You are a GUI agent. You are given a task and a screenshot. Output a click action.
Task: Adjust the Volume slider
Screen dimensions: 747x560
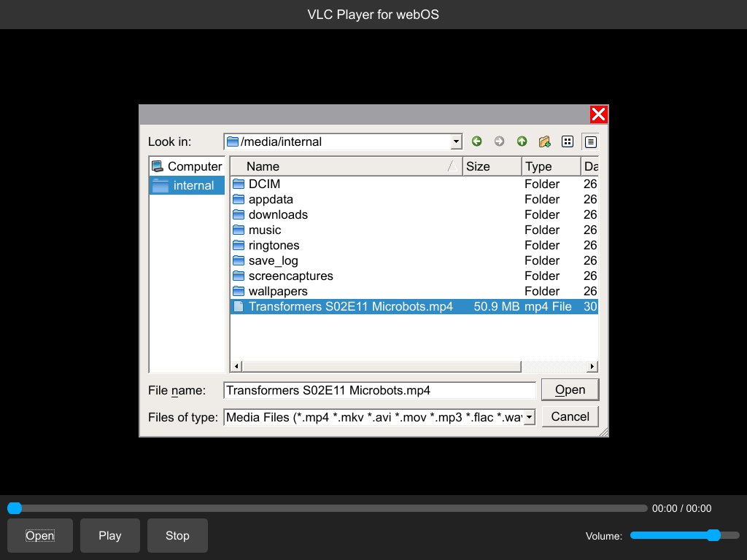(x=684, y=535)
